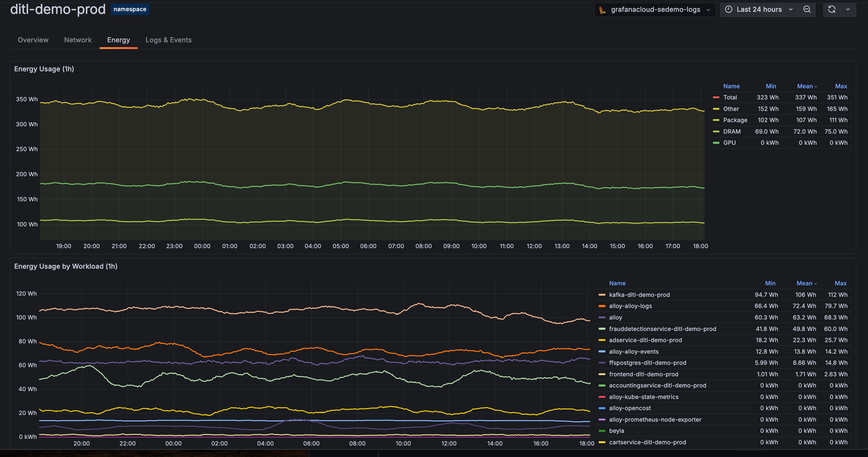The image size is (868, 457).
Task: Click the refresh dashboard icon
Action: [832, 9]
